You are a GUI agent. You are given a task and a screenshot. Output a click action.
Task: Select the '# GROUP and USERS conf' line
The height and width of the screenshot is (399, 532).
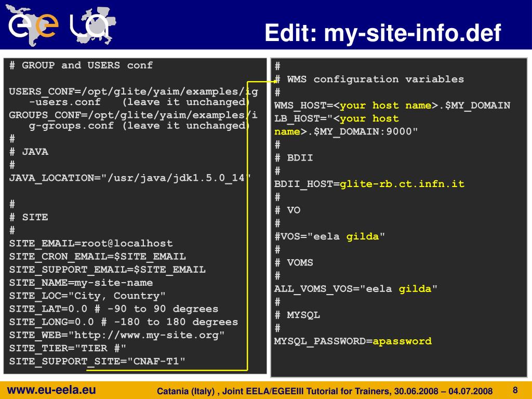[x=81, y=65]
